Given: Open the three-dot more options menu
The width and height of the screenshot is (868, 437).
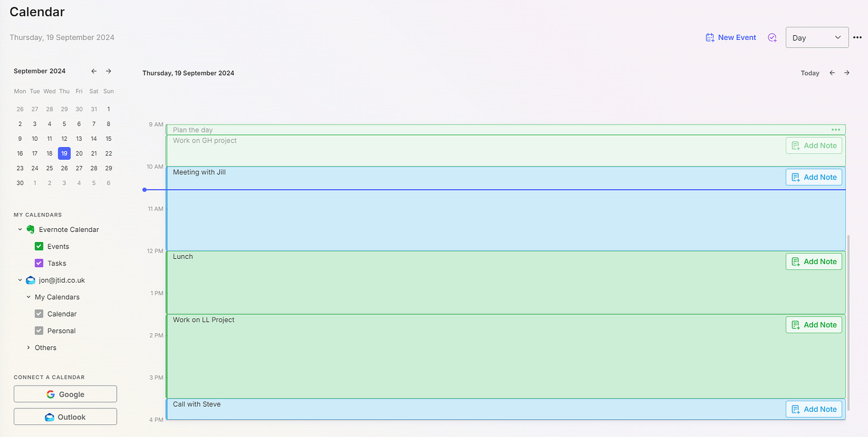Looking at the screenshot, I should (x=857, y=38).
